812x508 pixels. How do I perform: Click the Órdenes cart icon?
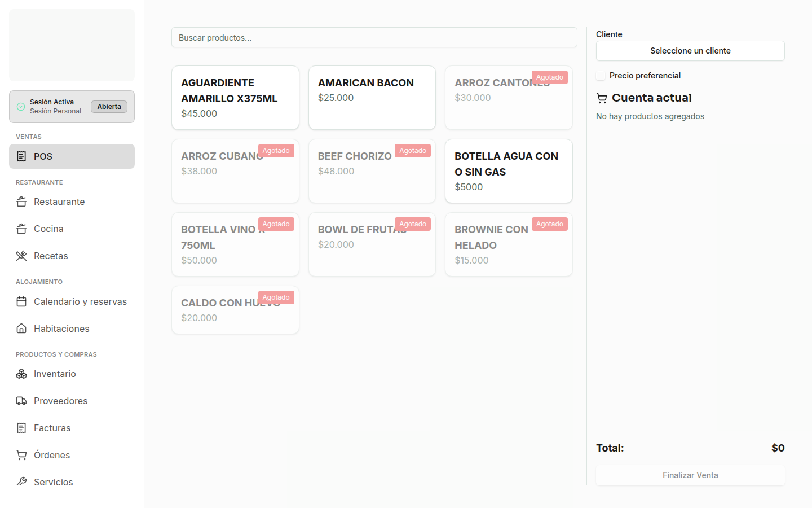pos(21,455)
